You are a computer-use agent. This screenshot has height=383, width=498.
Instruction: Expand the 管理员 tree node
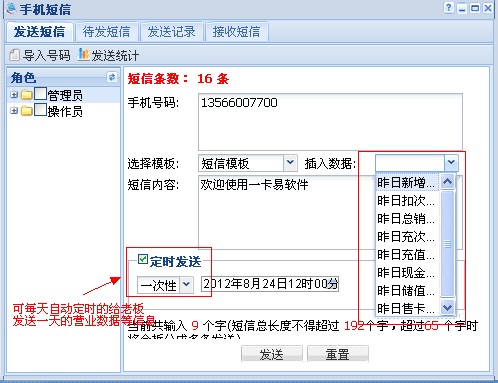[x=14, y=95]
